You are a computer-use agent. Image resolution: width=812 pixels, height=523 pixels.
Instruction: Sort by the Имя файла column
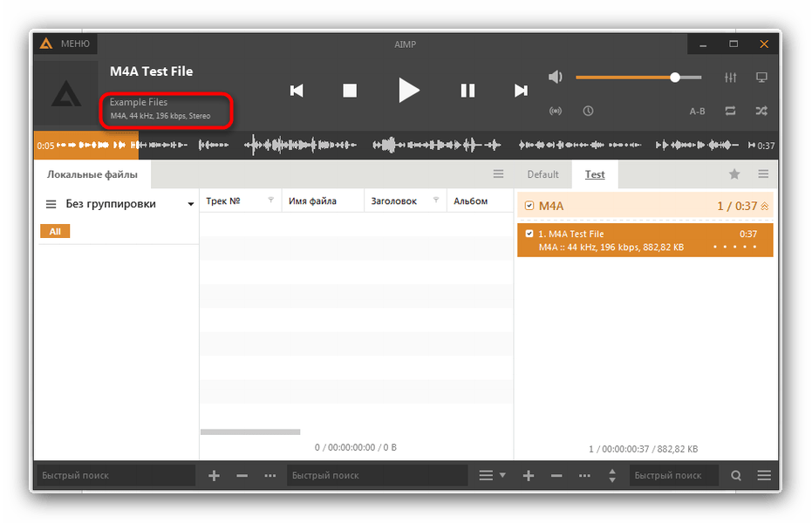coord(312,200)
